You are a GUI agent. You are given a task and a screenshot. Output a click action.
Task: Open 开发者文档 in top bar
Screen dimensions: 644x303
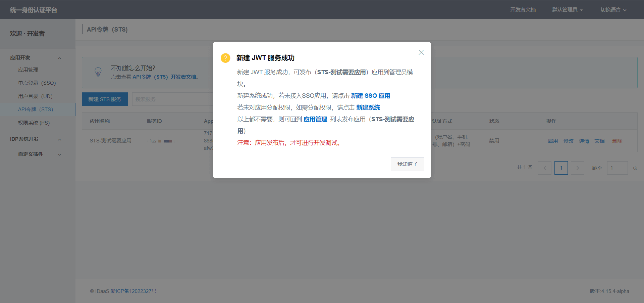[523, 9]
